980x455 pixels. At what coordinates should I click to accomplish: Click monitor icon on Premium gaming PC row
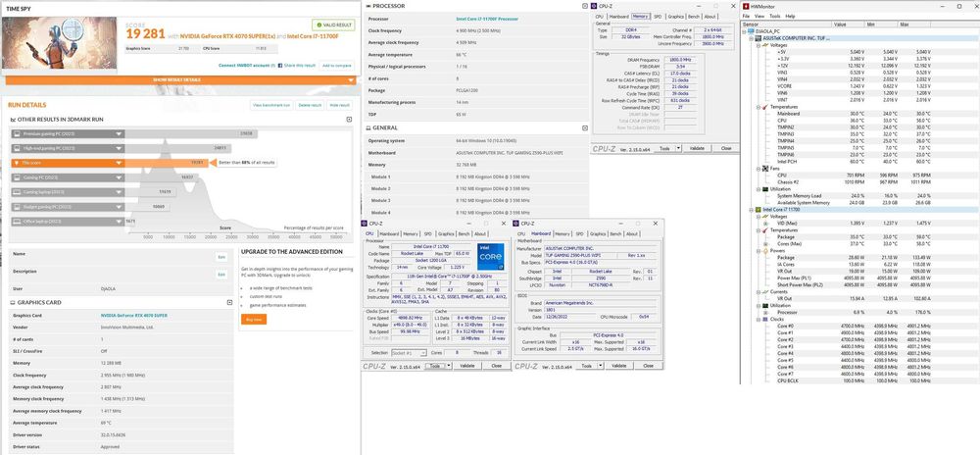[x=17, y=133]
